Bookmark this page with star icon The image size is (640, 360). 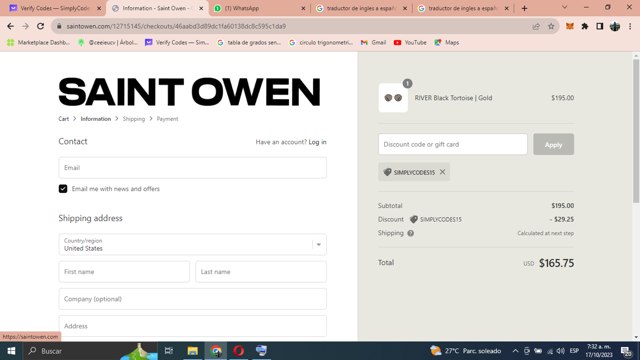click(x=551, y=26)
